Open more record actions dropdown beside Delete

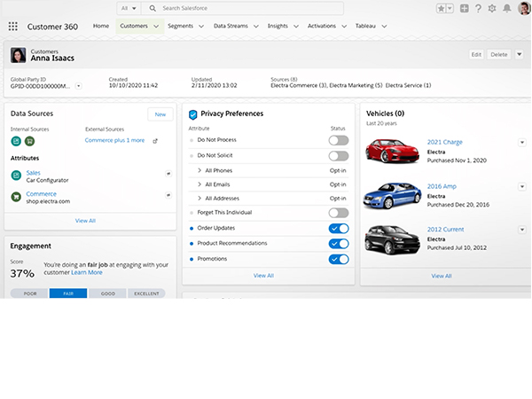[x=519, y=54]
